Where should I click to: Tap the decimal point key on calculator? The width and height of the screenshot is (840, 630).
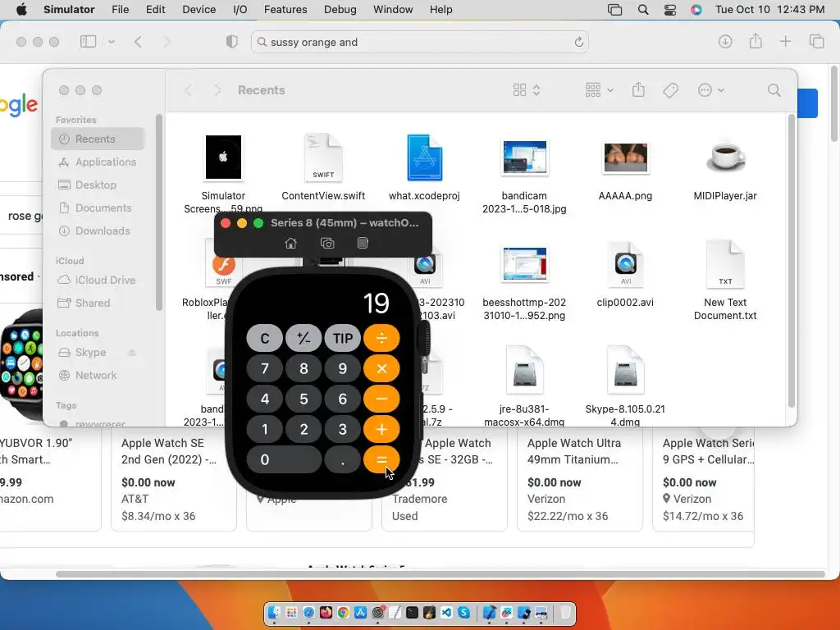(x=343, y=459)
